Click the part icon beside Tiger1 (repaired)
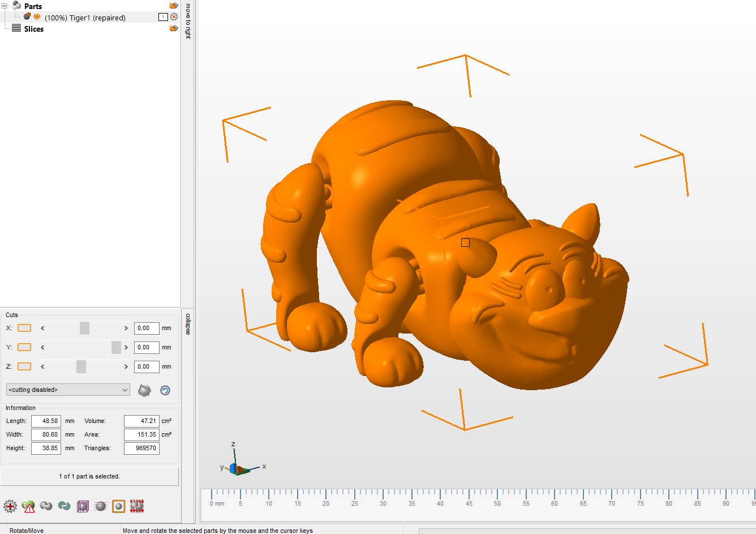This screenshot has height=534, width=756. pos(27,17)
